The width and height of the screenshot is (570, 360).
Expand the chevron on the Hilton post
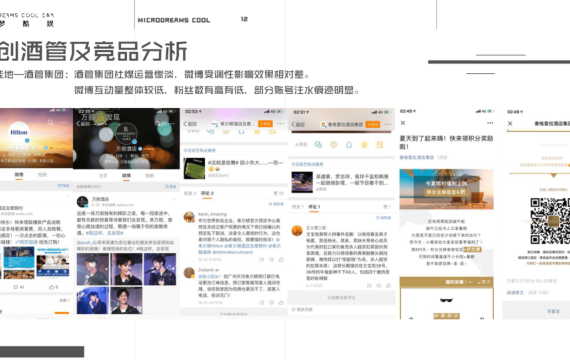[x=67, y=196]
